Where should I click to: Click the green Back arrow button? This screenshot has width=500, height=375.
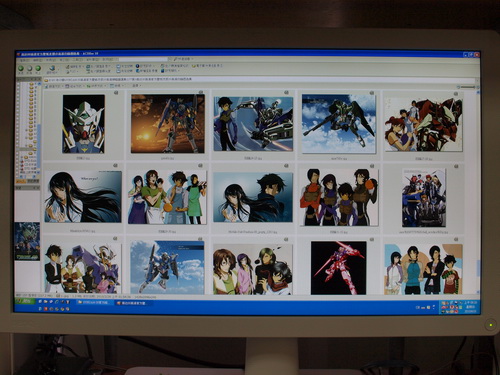coord(21,68)
